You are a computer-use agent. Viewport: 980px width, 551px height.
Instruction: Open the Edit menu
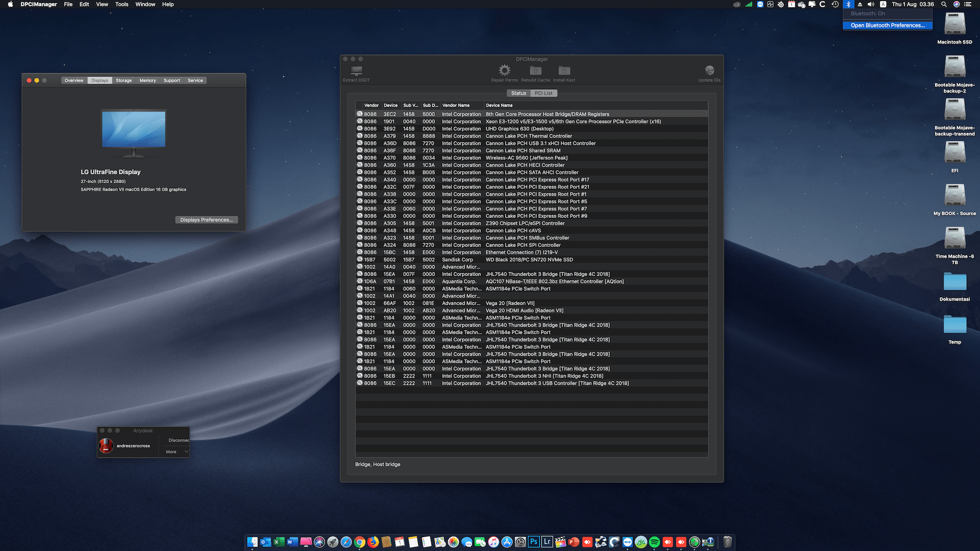click(x=84, y=4)
